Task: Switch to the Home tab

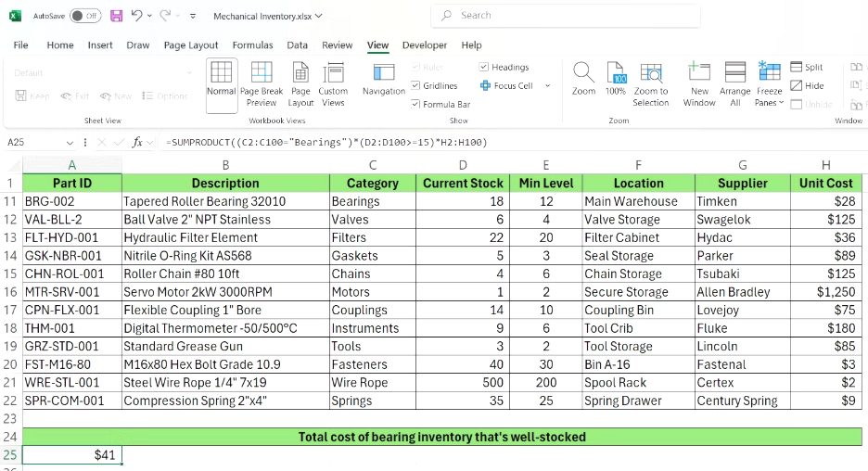Action: coord(60,45)
